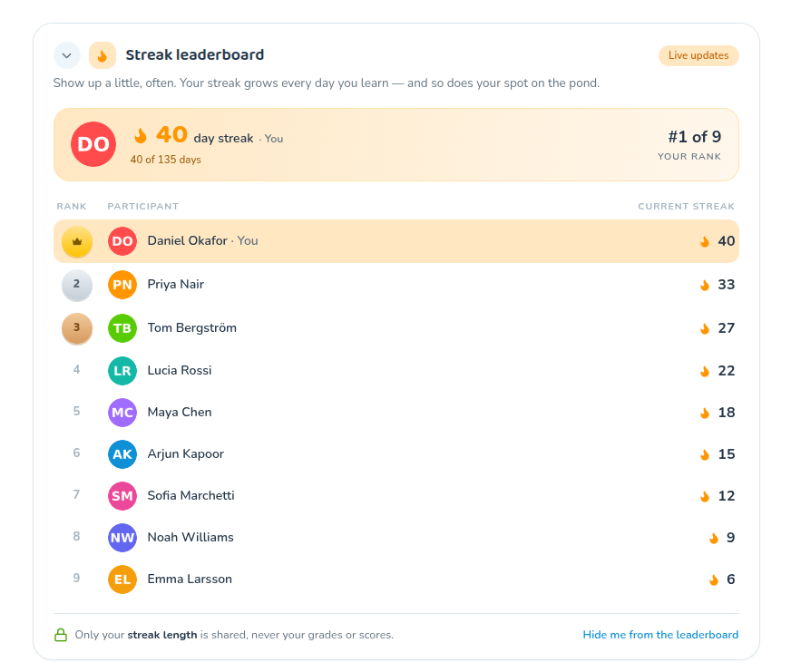Click the silver rank 2 medal

point(77,285)
